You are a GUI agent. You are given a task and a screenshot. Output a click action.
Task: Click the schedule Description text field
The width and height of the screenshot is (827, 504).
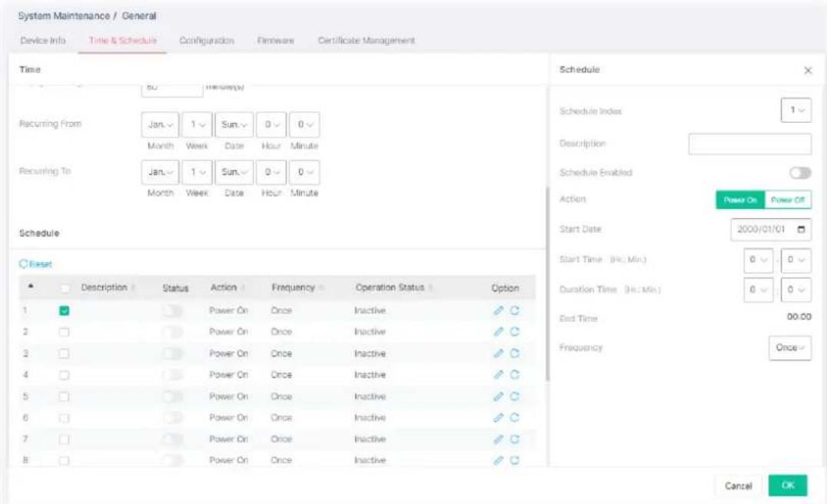749,144
